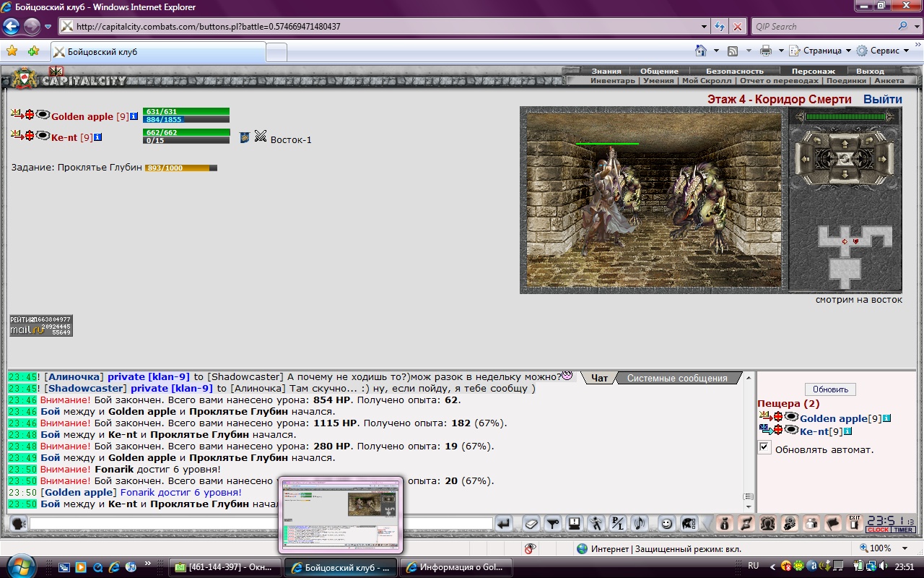Viewport: 924px width, 578px height.
Task: Click the chat filter funnel icon
Action: (554, 524)
